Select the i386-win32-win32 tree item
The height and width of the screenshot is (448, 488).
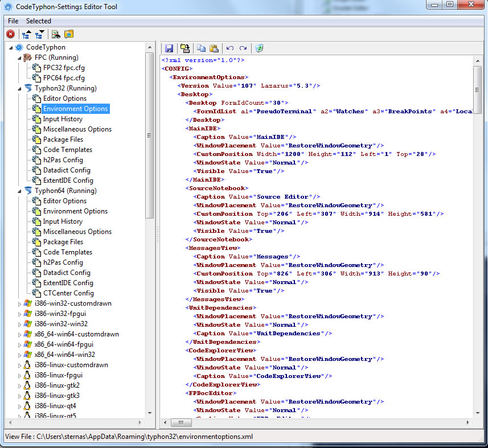61,324
